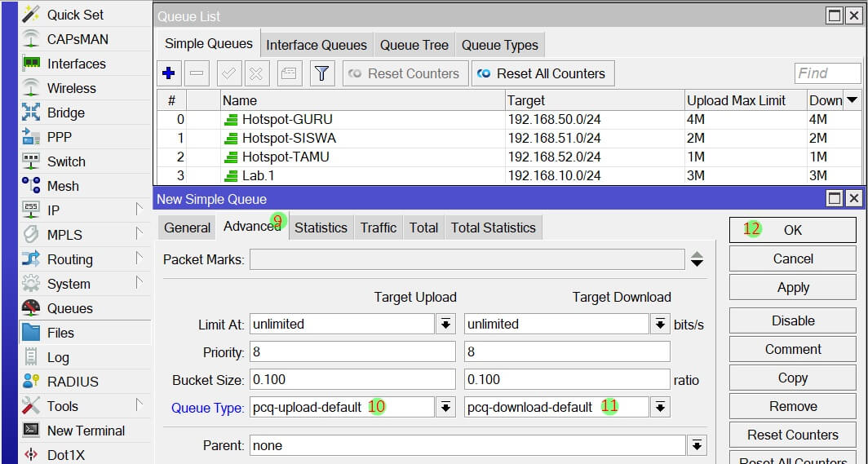868x464 pixels.
Task: Switch to the Statistics tab
Action: tap(321, 228)
